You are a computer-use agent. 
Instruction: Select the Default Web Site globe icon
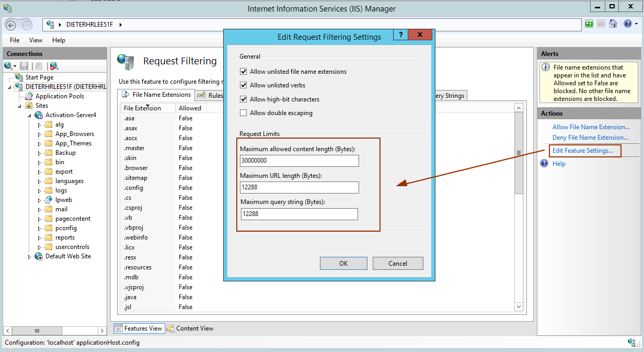pyautogui.click(x=39, y=256)
